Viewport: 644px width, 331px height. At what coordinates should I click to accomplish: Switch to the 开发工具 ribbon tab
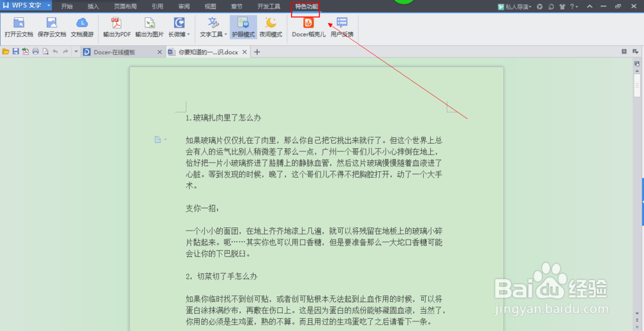pos(269,6)
